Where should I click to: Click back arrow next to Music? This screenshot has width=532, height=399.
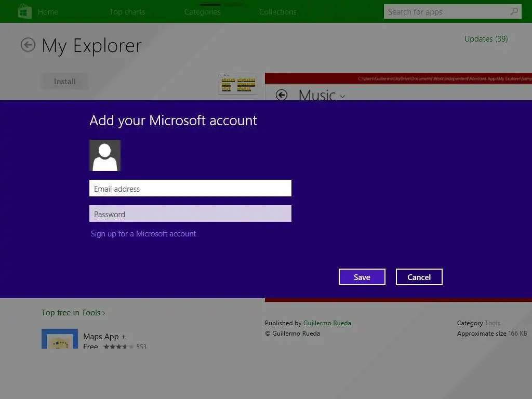tap(281, 95)
